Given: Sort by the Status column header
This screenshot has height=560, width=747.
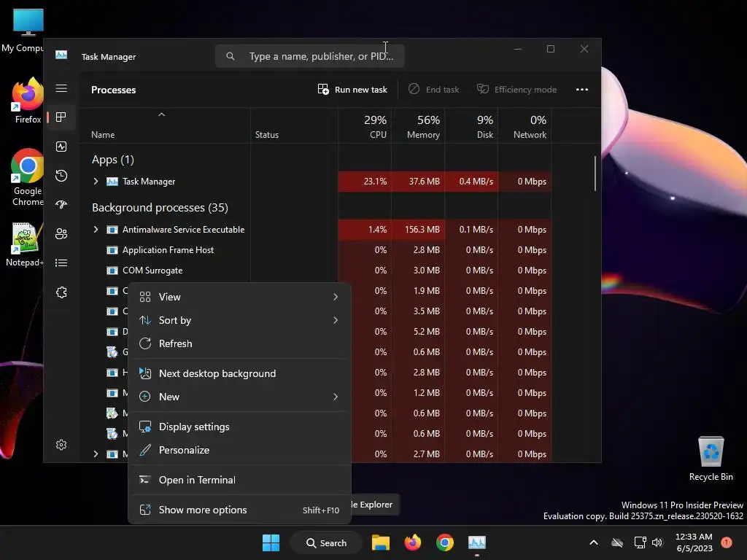Looking at the screenshot, I should pyautogui.click(x=294, y=125).
